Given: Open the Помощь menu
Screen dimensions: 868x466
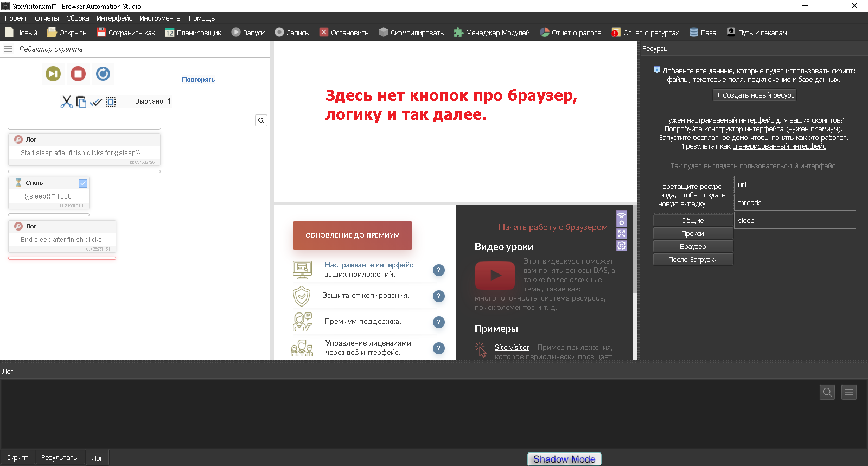Looking at the screenshot, I should [x=202, y=18].
